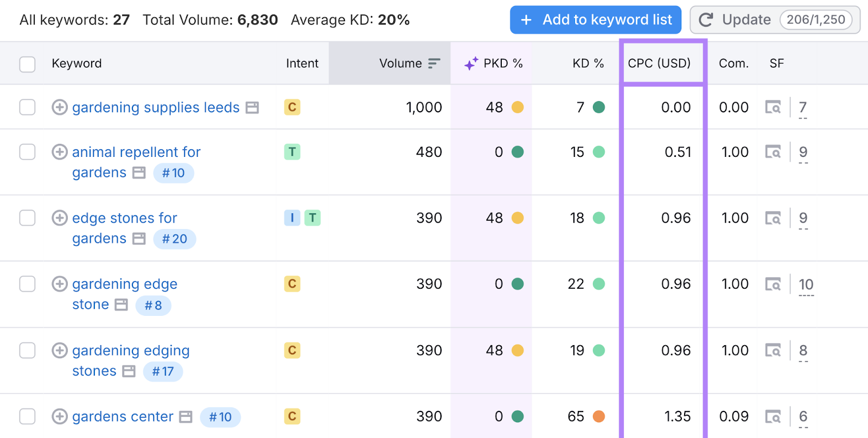The height and width of the screenshot is (438, 868).
Task: Click the plus icon beside gardening edging stones
Action: click(x=59, y=350)
